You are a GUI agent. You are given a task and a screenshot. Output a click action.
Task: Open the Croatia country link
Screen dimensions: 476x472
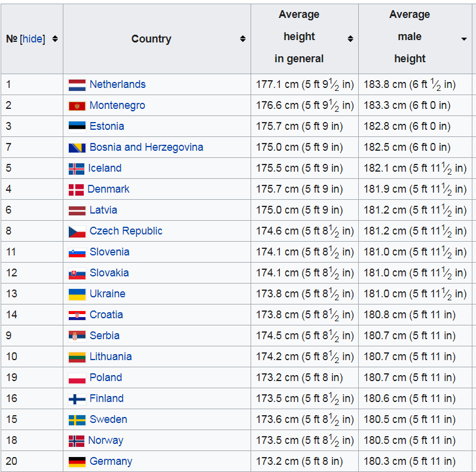[106, 315]
